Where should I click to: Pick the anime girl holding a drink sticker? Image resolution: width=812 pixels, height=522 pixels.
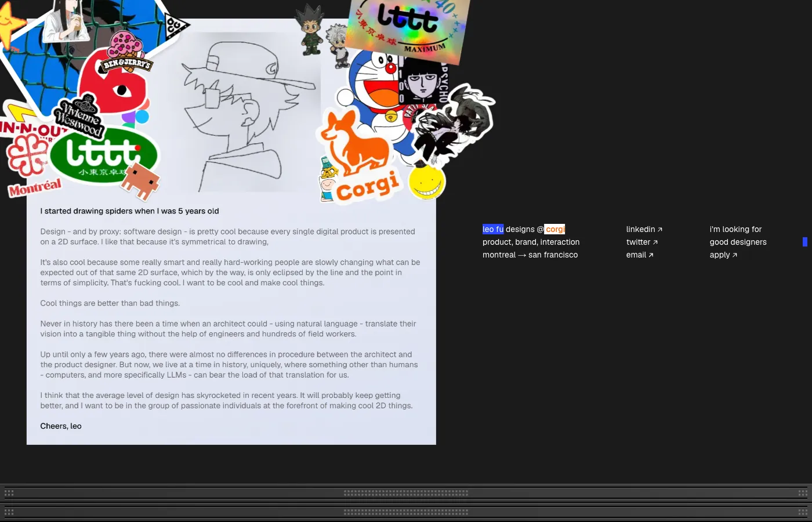67,20
